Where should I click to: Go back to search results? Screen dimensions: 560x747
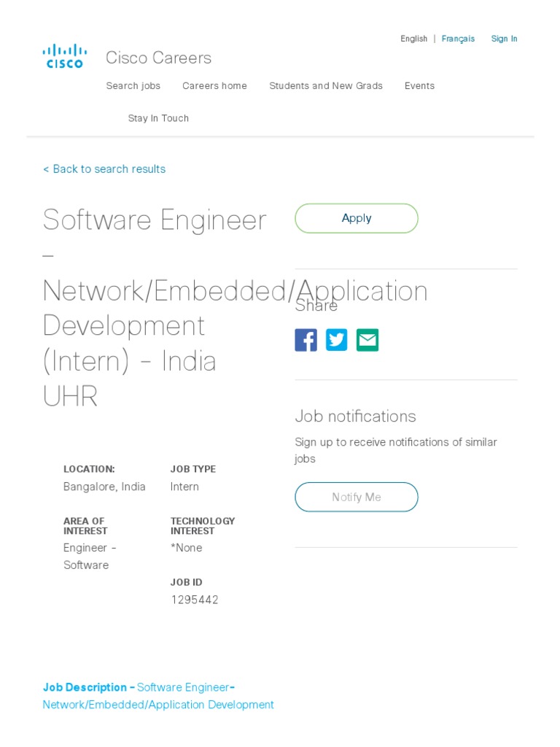pyautogui.click(x=104, y=169)
